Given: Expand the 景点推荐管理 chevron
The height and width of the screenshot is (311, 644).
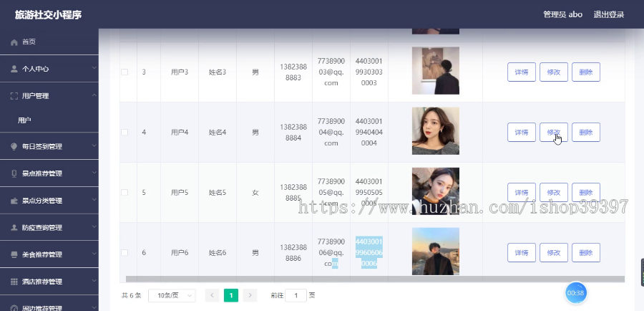Looking at the screenshot, I should tap(94, 173).
